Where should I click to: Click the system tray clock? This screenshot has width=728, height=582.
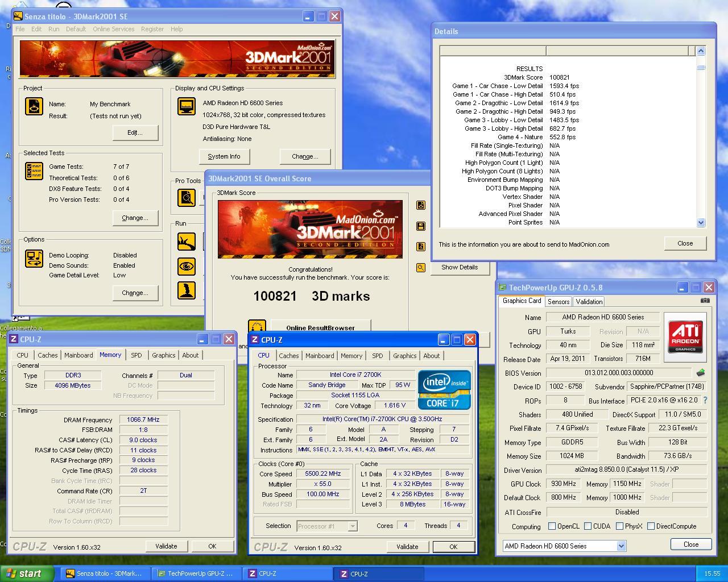click(712, 574)
